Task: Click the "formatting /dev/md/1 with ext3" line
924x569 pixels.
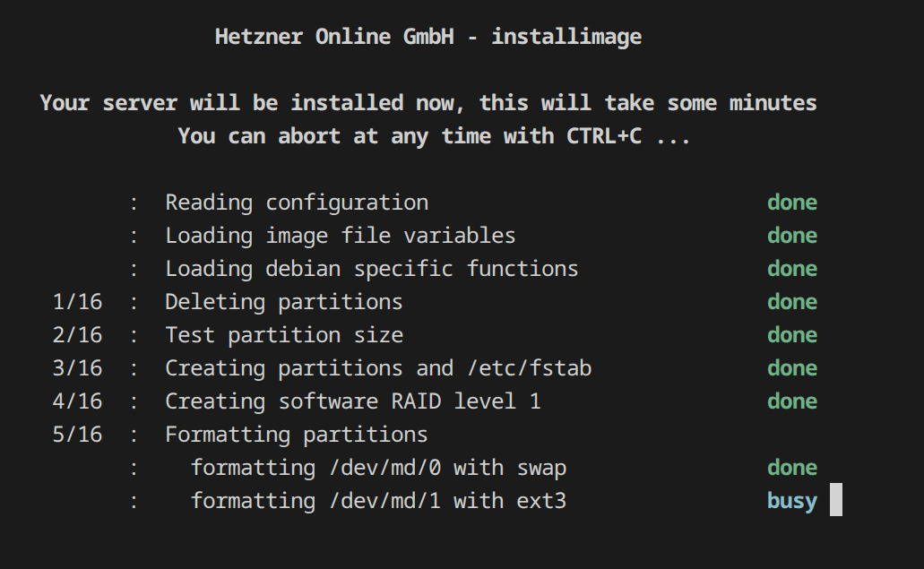Action: click(x=378, y=501)
